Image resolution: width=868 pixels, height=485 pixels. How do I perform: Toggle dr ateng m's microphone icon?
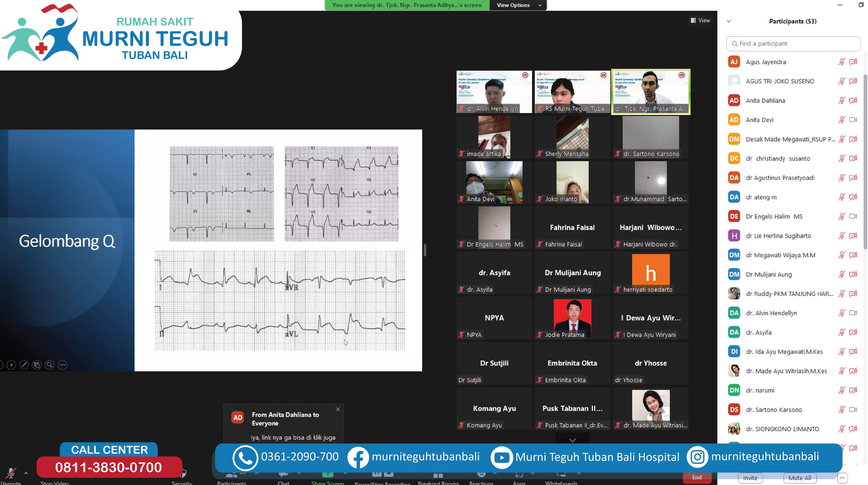(841, 197)
